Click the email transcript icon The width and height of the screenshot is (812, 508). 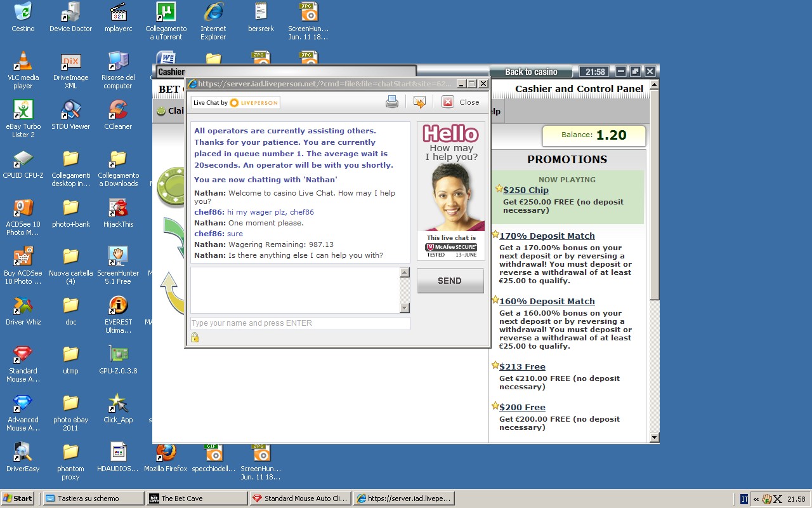click(419, 102)
